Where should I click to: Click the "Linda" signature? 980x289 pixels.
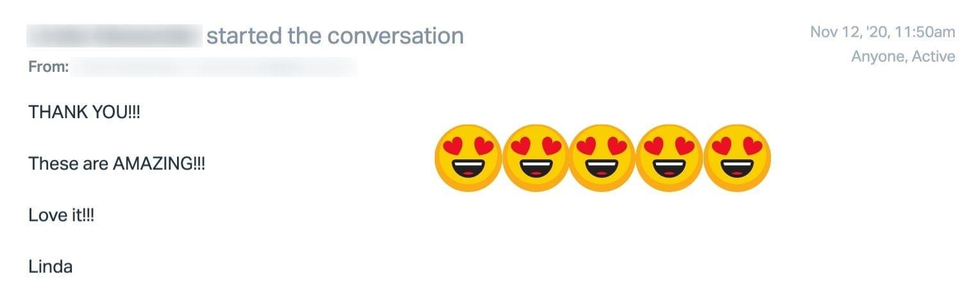coord(50,267)
